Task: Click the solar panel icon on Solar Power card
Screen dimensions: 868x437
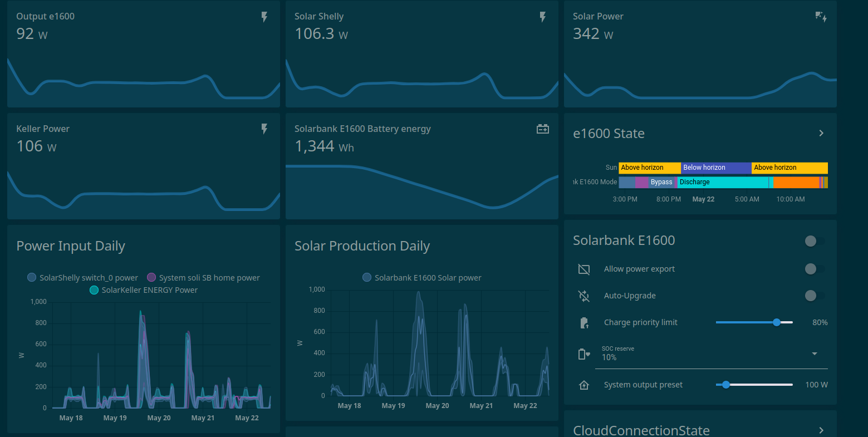Action: [x=821, y=17]
